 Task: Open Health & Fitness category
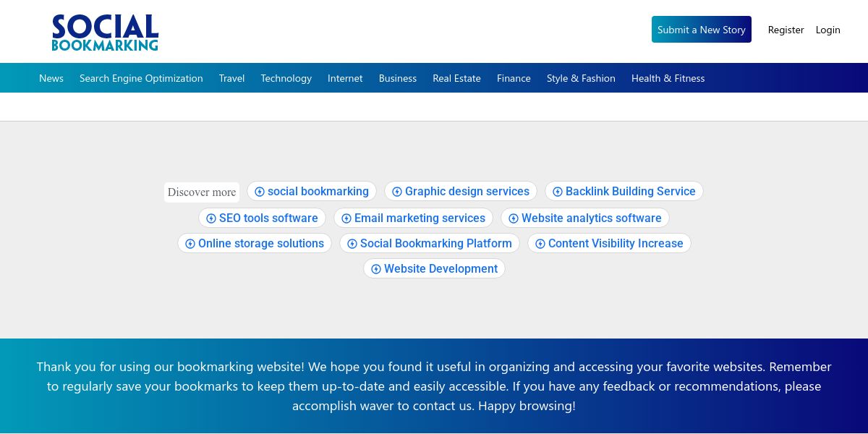(x=668, y=78)
